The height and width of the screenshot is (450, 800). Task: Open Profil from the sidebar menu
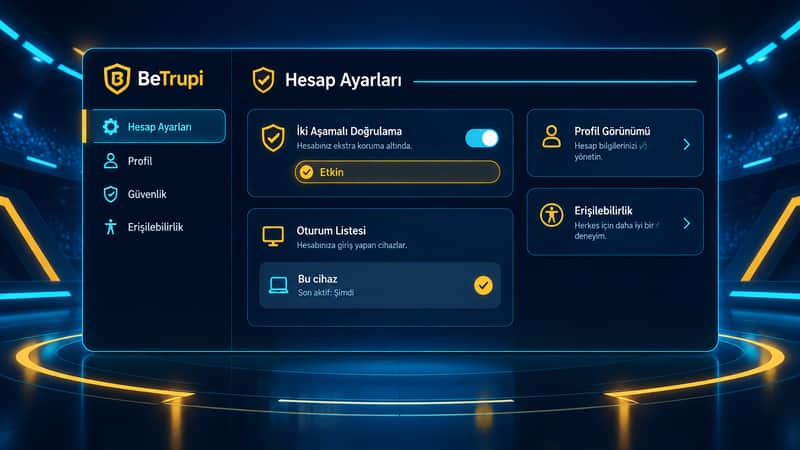tap(128, 161)
